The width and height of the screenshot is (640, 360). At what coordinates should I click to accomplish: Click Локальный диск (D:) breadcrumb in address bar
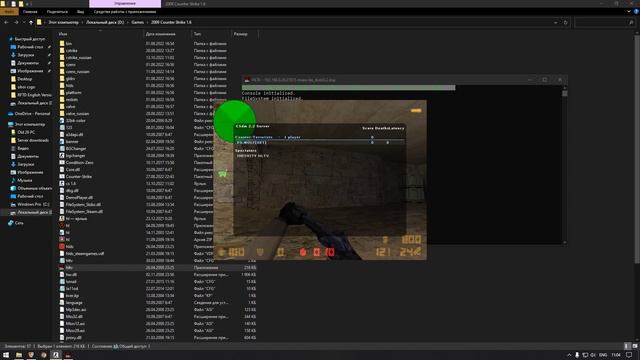click(105, 22)
